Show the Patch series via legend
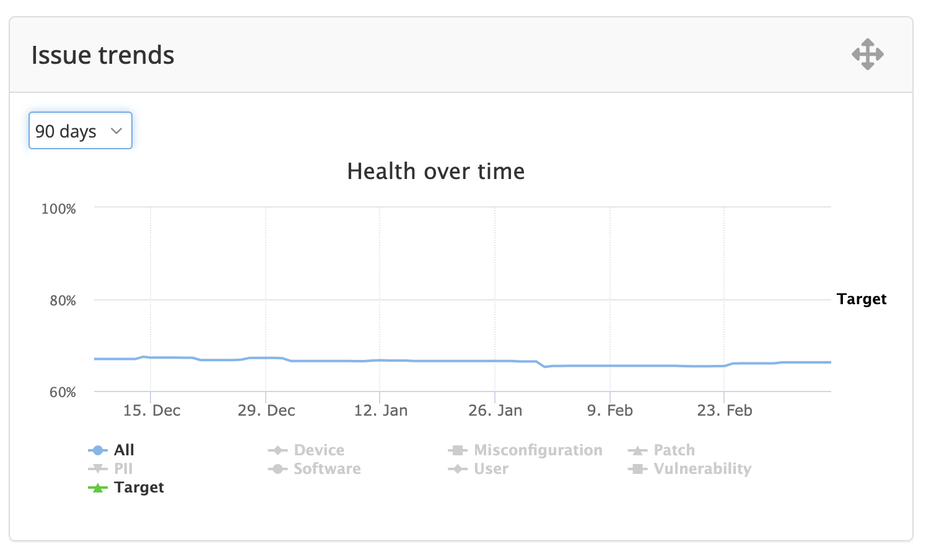934x560 pixels. tap(674, 450)
